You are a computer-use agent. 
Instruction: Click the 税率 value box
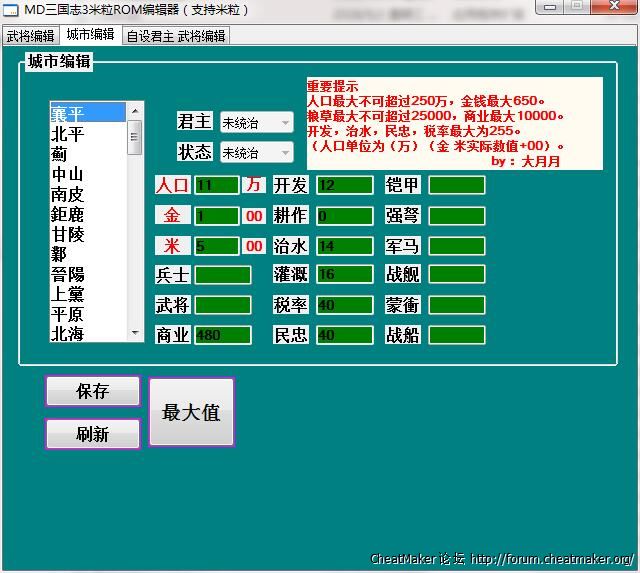[x=345, y=305]
